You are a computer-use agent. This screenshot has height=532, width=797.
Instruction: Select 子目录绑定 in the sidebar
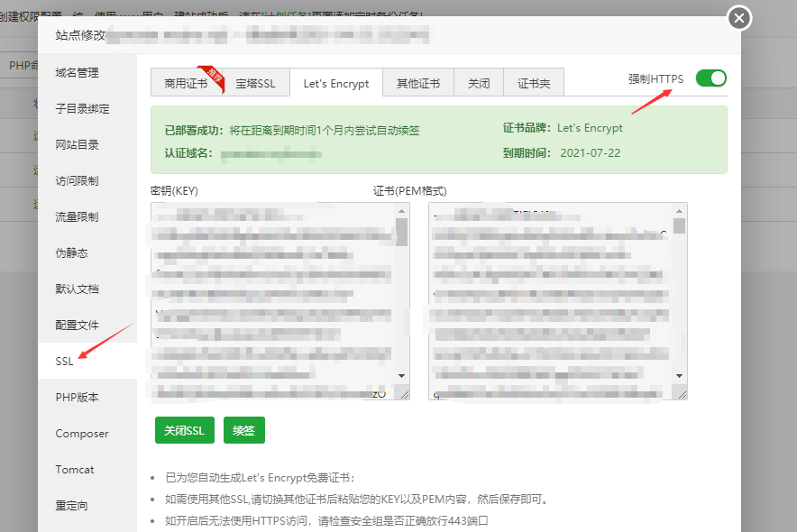tap(82, 109)
